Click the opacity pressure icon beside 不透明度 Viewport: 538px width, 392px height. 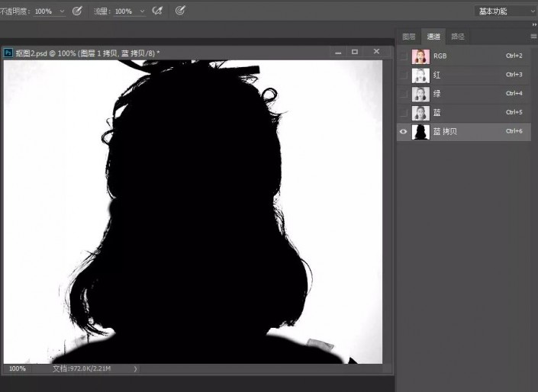pyautogui.click(x=77, y=11)
